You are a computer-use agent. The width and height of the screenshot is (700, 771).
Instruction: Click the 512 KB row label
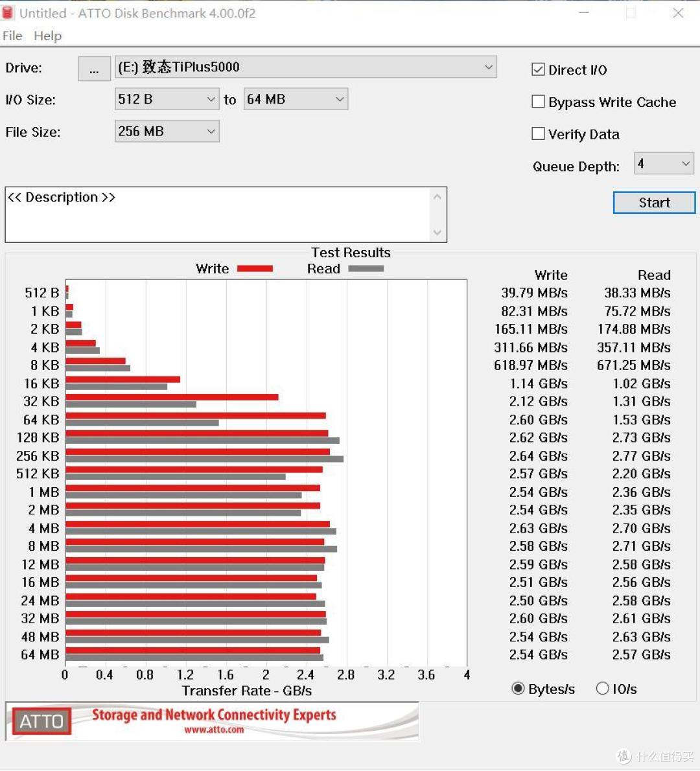pyautogui.click(x=38, y=474)
